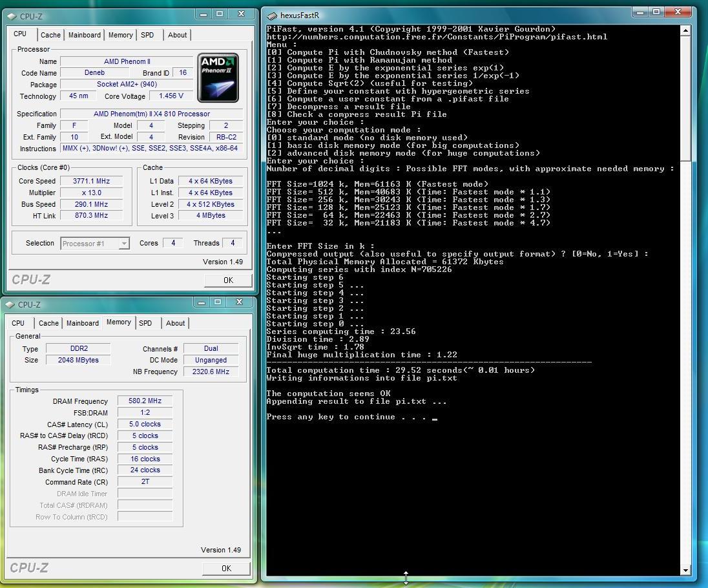Click the HT Link value 870.3 MHz
This screenshot has height=588, width=708.
pyautogui.click(x=92, y=216)
